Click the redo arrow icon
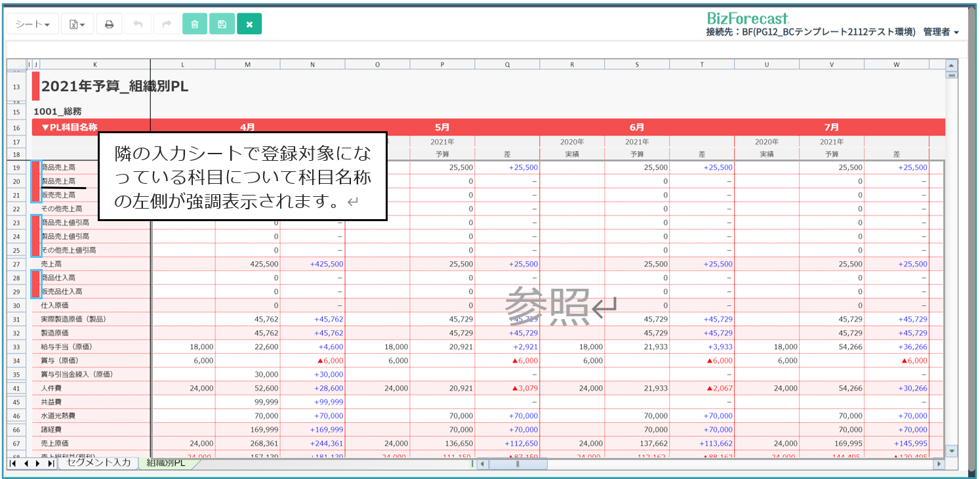This screenshot has height=479, width=980. coord(167,24)
